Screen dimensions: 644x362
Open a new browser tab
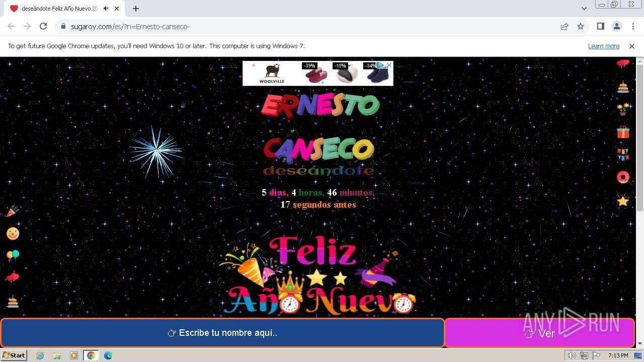pos(136,9)
